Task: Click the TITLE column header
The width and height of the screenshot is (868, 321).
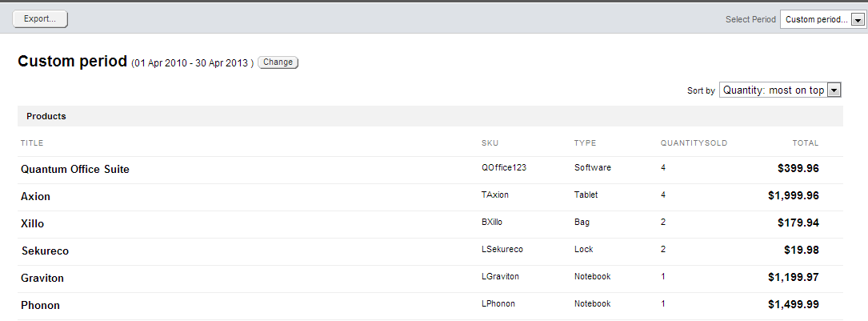Action: [32, 143]
